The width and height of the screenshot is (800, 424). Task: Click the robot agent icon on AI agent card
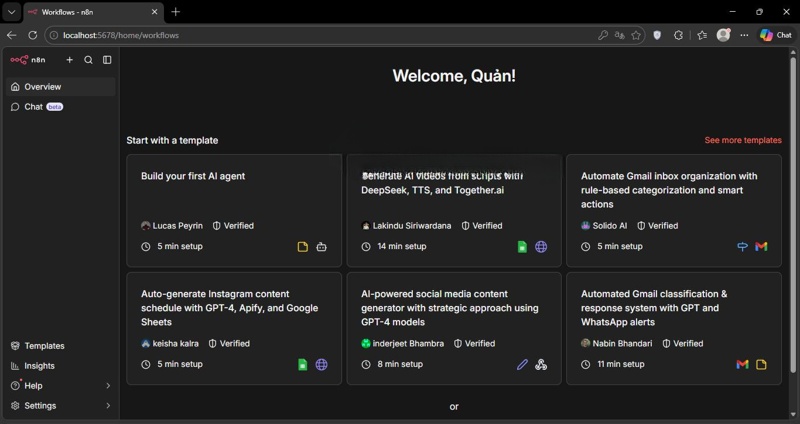coord(321,246)
